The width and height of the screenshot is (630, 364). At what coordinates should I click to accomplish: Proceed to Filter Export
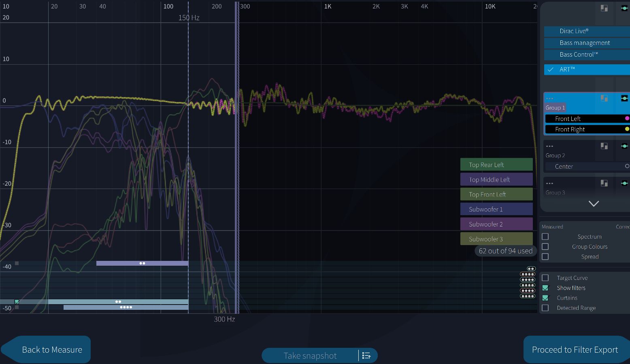click(x=575, y=349)
